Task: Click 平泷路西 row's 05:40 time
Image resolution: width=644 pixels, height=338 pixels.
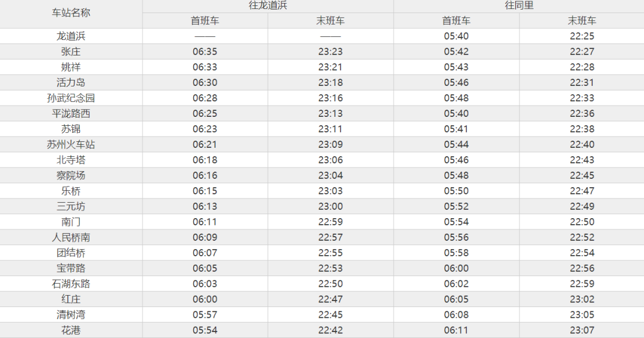Action: (456, 113)
